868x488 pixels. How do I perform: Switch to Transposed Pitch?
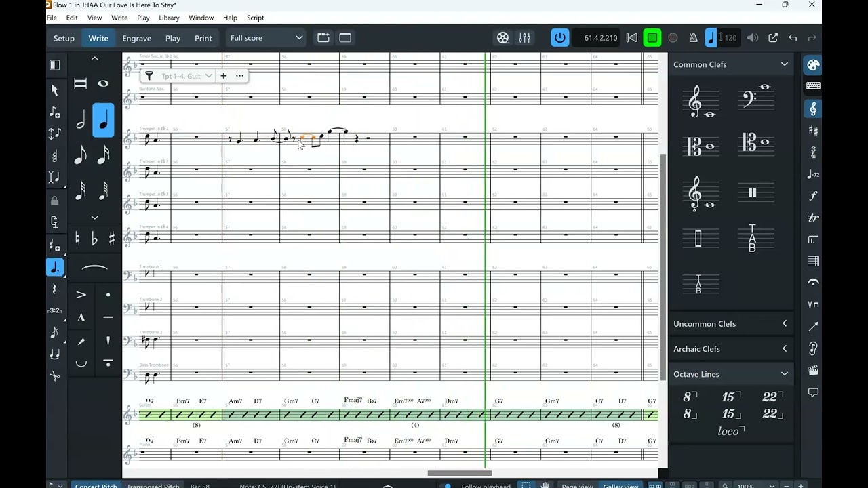(x=153, y=485)
